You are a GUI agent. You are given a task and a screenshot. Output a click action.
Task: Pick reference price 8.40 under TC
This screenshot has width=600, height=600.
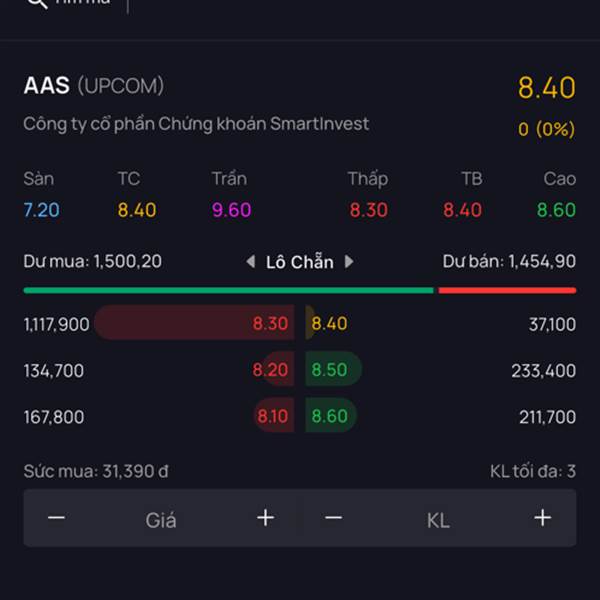click(x=137, y=210)
